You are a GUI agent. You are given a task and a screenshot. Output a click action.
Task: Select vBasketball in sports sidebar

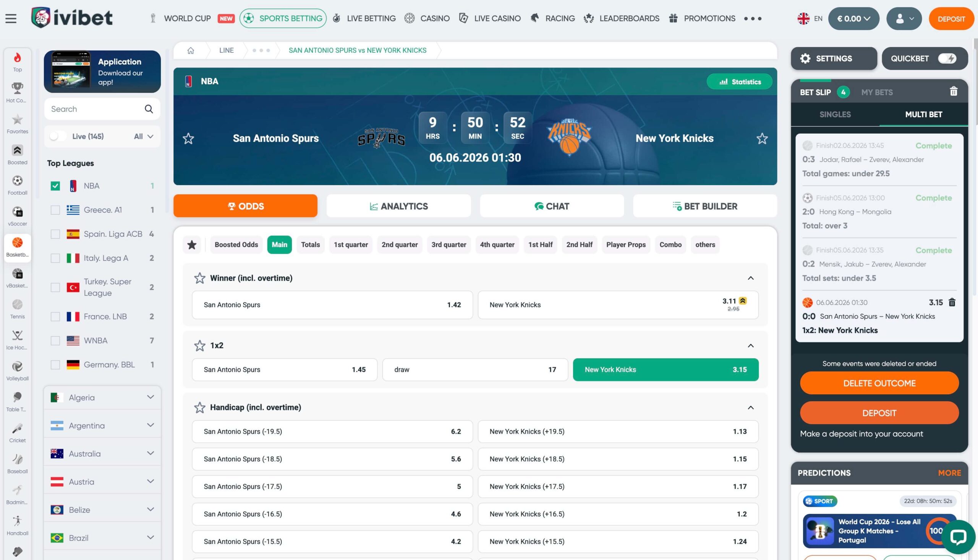[17, 278]
